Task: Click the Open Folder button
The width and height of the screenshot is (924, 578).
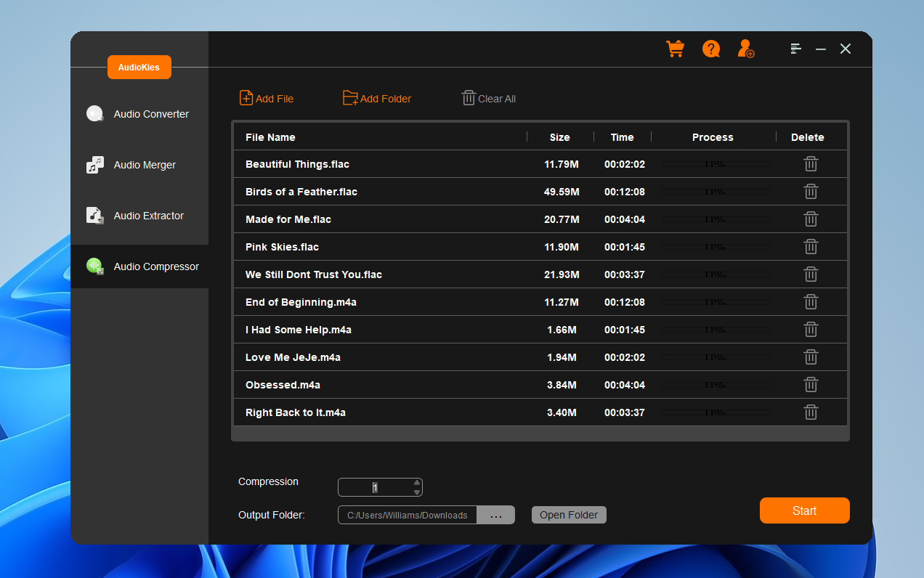Action: (x=569, y=515)
